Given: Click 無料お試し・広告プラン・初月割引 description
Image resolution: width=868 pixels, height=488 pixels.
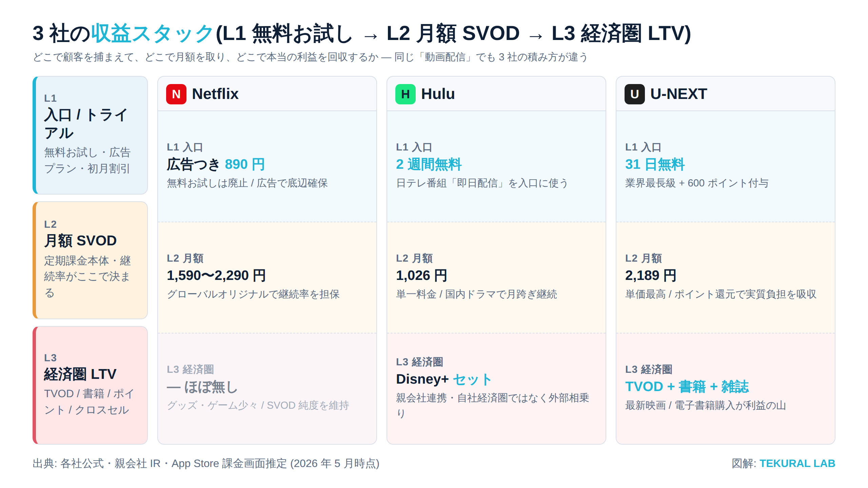Looking at the screenshot, I should tap(87, 160).
